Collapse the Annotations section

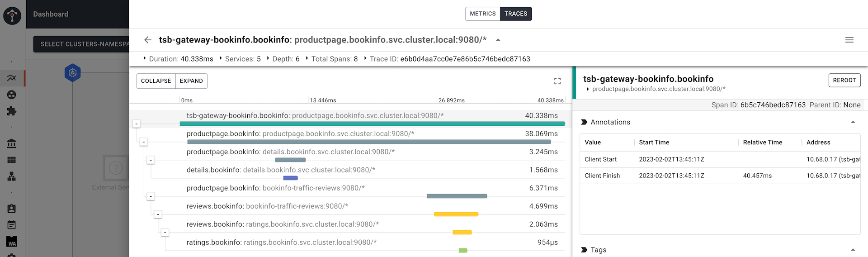click(853, 122)
